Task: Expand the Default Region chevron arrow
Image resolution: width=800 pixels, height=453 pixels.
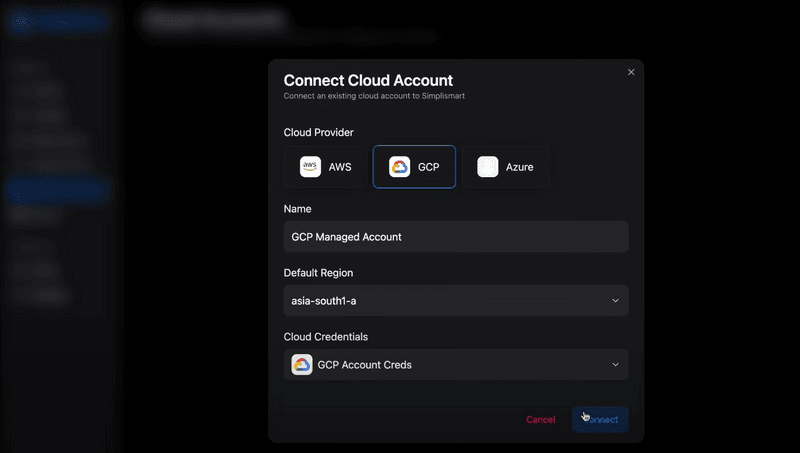Action: (x=615, y=300)
